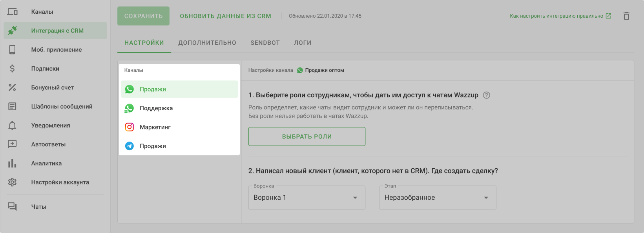This screenshot has height=233, width=644.
Task: Click the WhatsApp icon of highlighted Продажи channel
Action: [x=130, y=89]
